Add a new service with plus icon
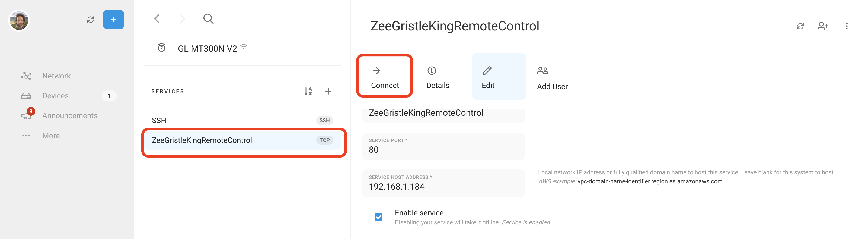868x239 pixels. [328, 91]
